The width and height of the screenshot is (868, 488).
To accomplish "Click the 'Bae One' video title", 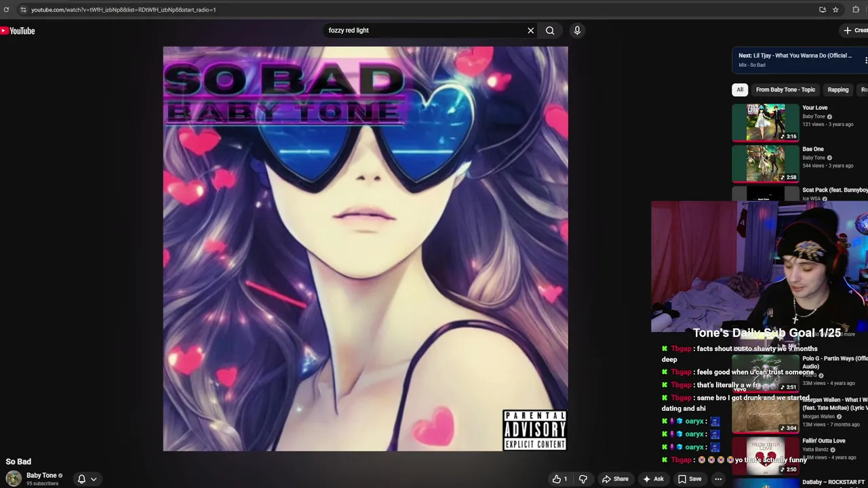I will coord(813,149).
